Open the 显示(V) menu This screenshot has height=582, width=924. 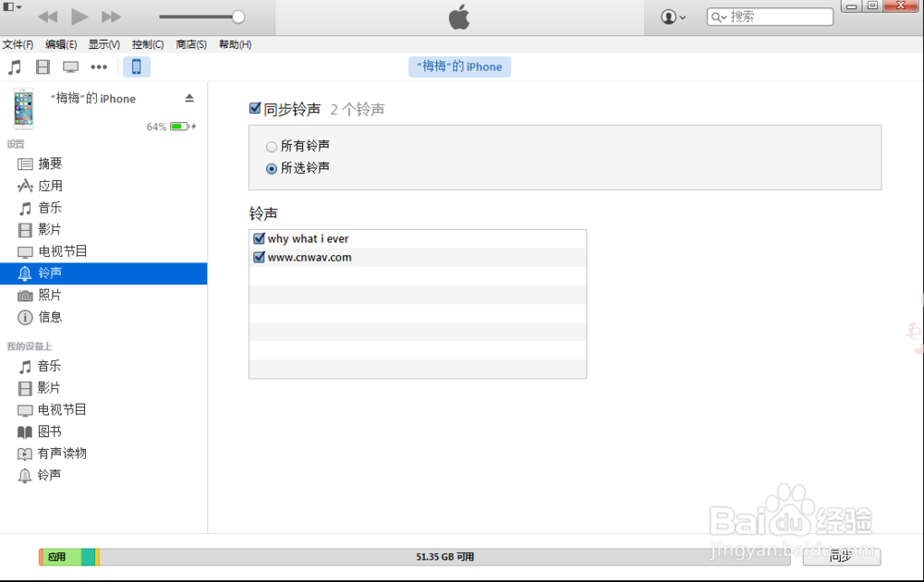pos(104,44)
